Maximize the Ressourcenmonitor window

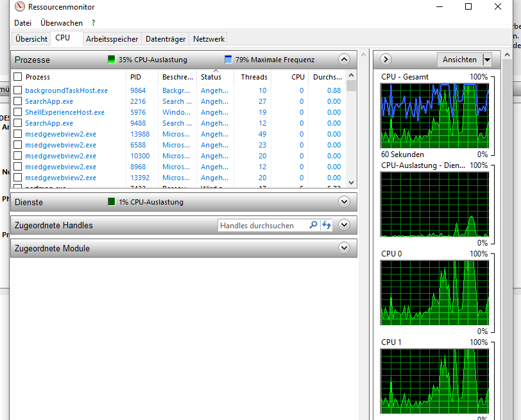coord(468,6)
